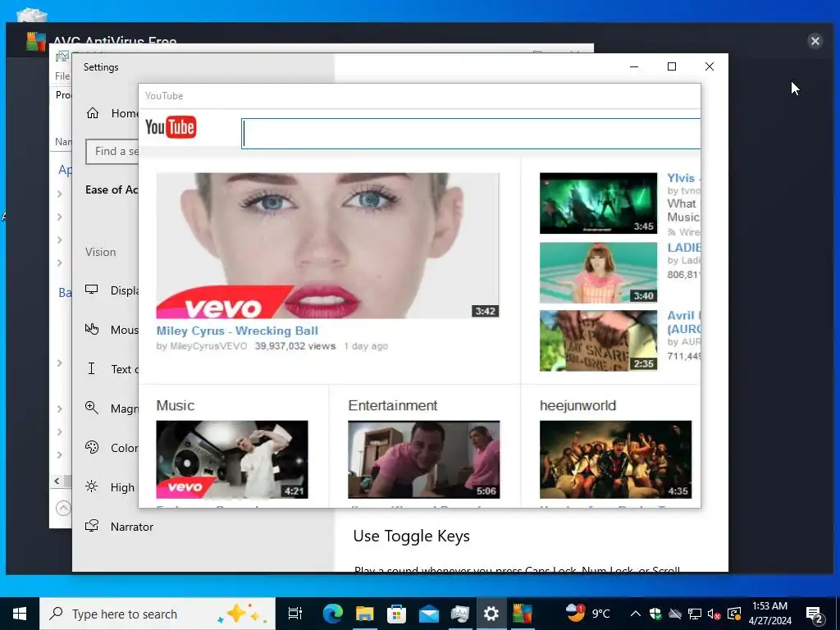
Task: Open the Miley Cyrus Wrecking Ball video thumbnail
Action: (x=327, y=245)
